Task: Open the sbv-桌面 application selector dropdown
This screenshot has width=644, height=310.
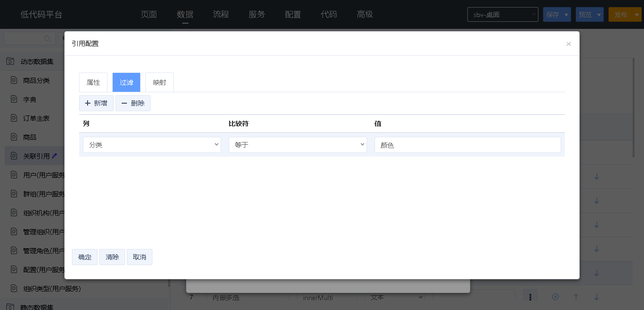Action: (x=502, y=15)
